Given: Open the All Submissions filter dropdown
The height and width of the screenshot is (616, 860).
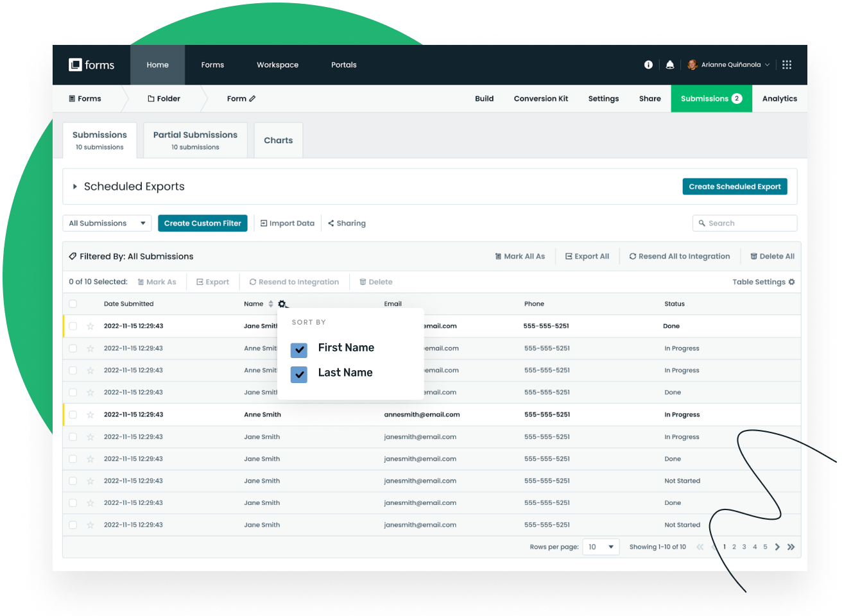Looking at the screenshot, I should (x=107, y=223).
